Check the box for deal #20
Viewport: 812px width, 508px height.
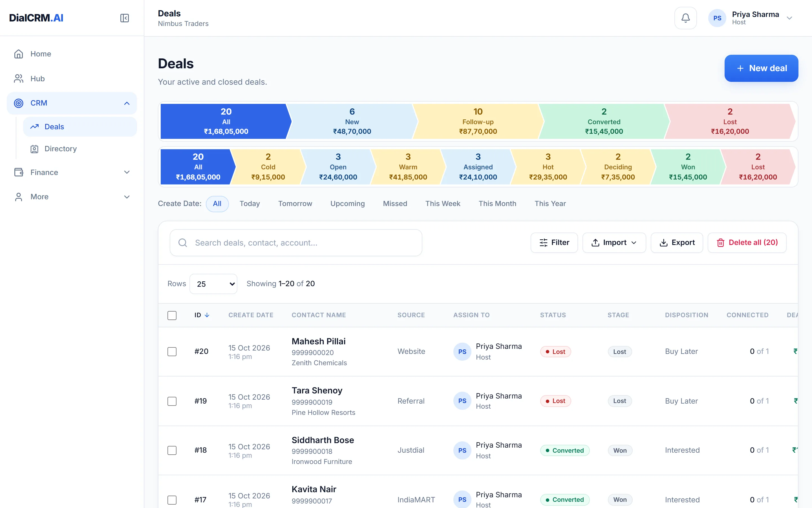point(172,351)
